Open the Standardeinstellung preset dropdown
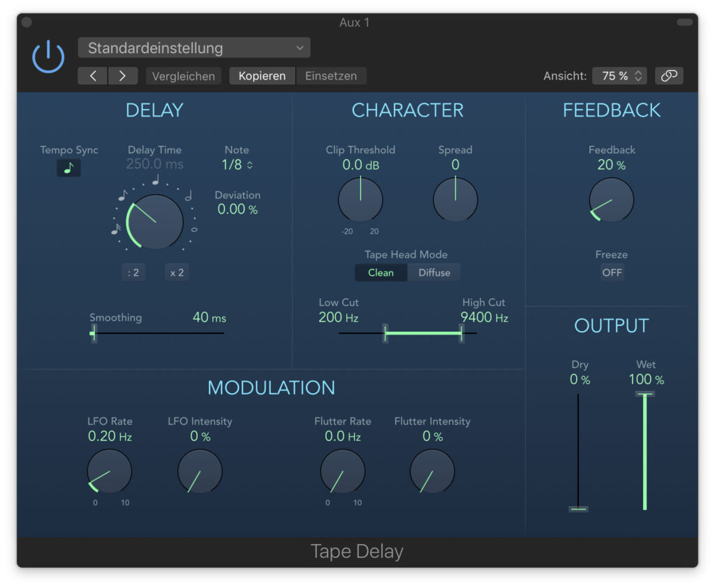Viewport: 715px width, 588px height. point(194,48)
